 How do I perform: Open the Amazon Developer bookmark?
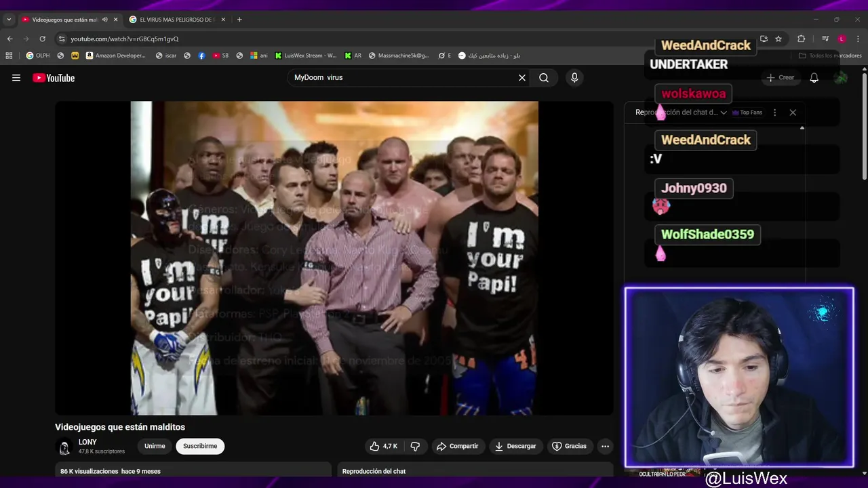tap(115, 56)
